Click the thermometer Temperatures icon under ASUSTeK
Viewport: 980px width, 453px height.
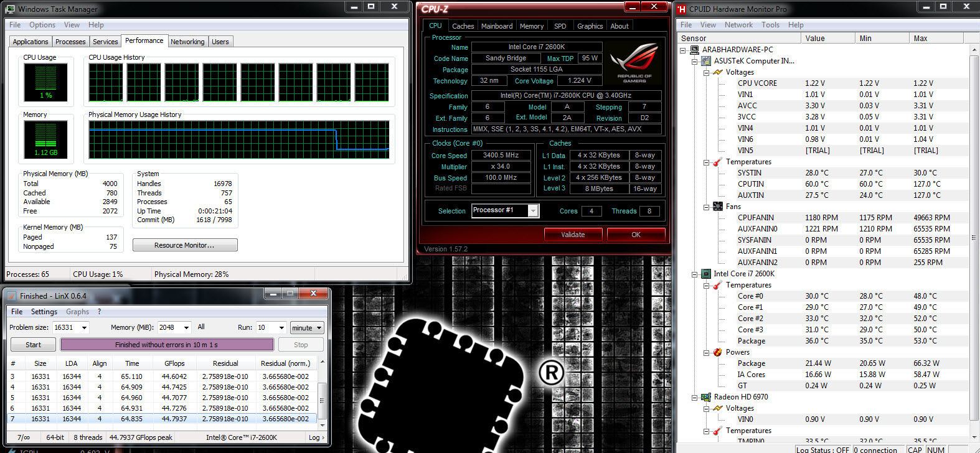[x=717, y=162]
